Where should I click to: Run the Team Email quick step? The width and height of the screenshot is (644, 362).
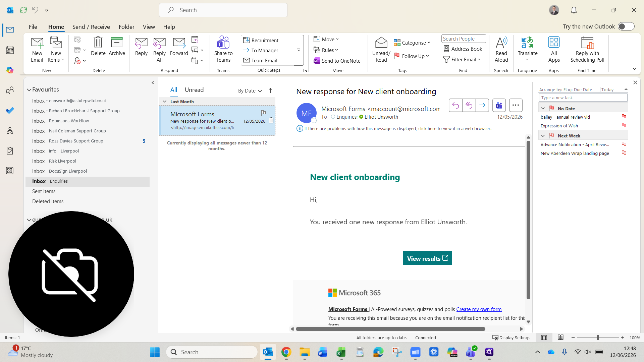click(x=264, y=60)
